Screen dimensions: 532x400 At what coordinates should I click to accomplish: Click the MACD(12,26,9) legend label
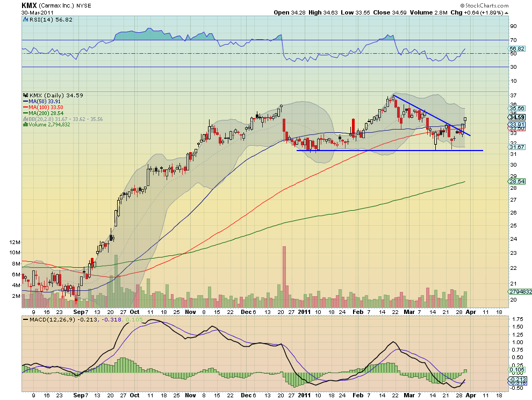click(x=52, y=320)
